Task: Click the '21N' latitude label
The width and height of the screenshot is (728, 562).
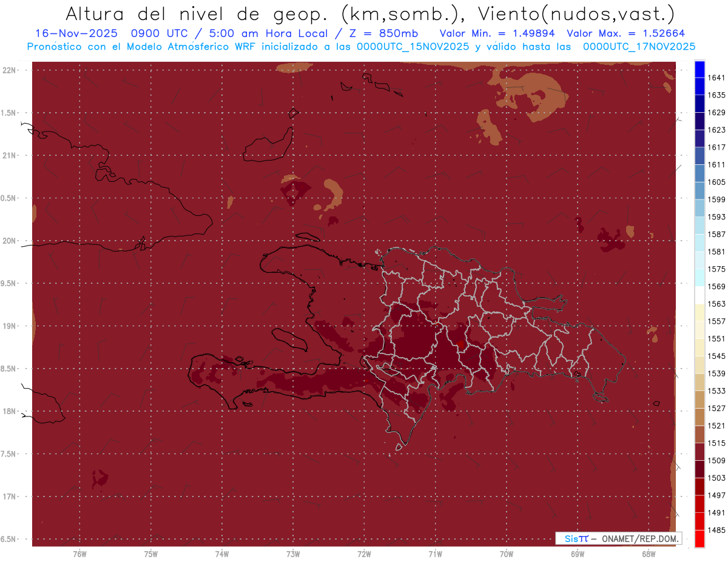Action: coord(10,155)
